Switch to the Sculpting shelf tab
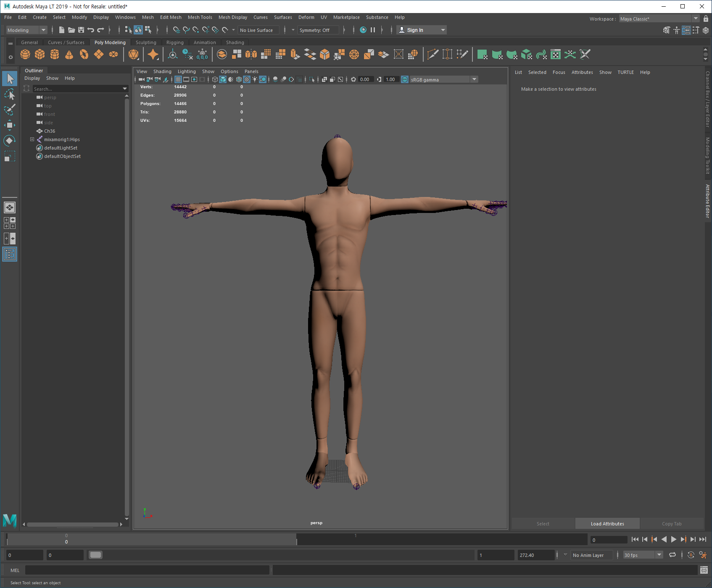712x588 pixels. [146, 42]
